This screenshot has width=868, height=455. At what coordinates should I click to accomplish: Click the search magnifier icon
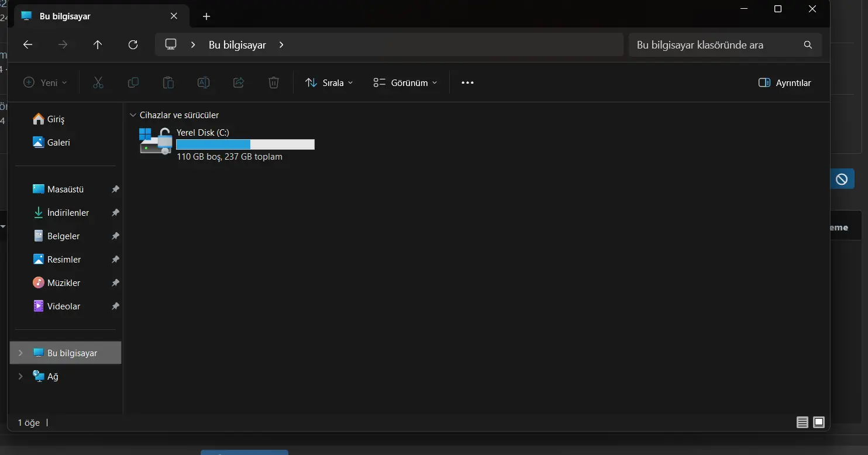click(x=808, y=45)
